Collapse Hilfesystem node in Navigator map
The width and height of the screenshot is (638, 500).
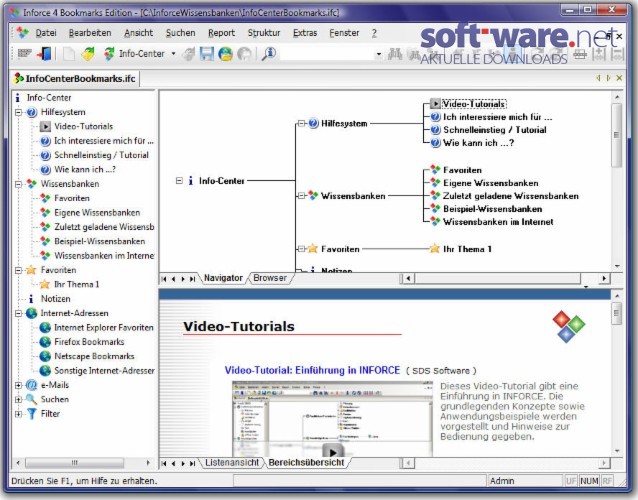(301, 123)
